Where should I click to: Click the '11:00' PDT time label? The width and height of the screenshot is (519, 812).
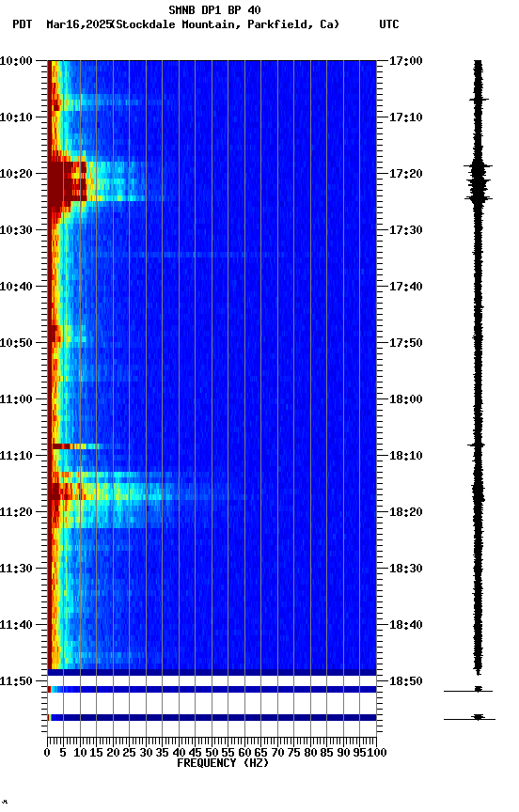coord(16,399)
